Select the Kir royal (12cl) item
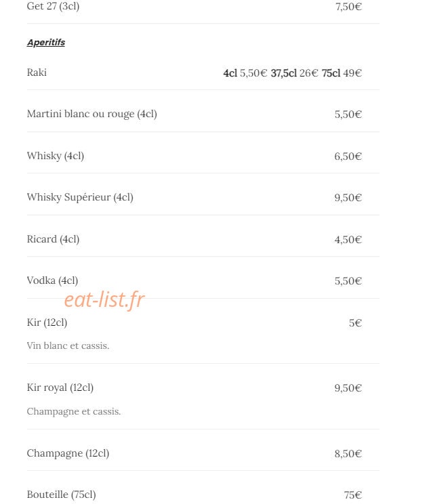427x504 pixels. click(60, 387)
